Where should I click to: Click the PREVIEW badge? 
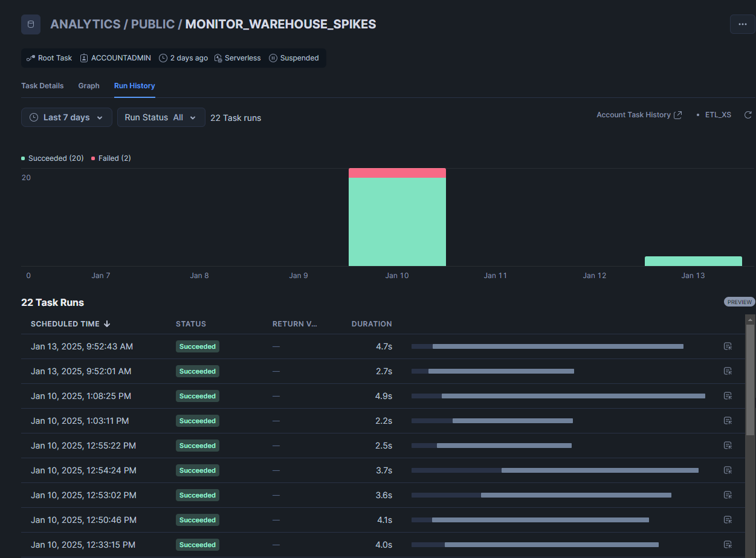(739, 302)
